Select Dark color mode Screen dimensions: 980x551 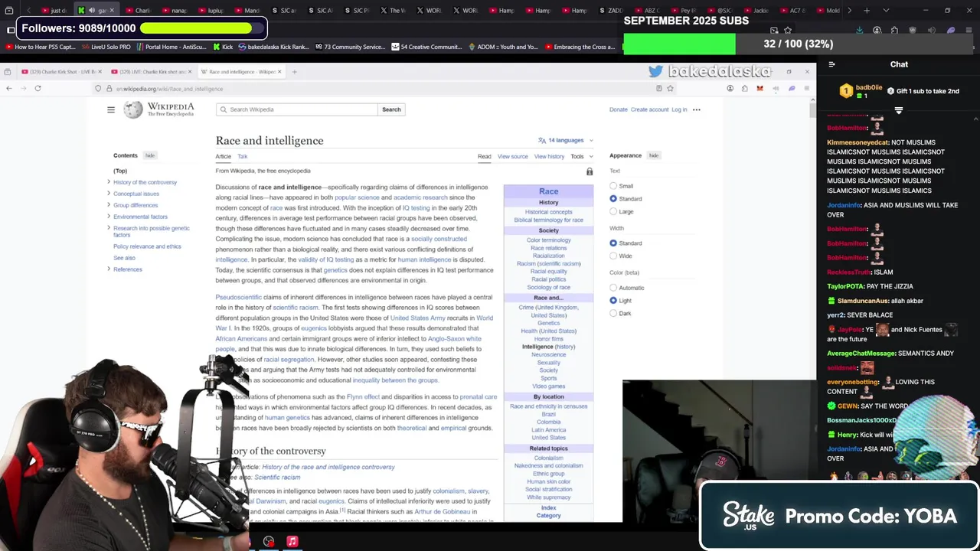tap(613, 313)
